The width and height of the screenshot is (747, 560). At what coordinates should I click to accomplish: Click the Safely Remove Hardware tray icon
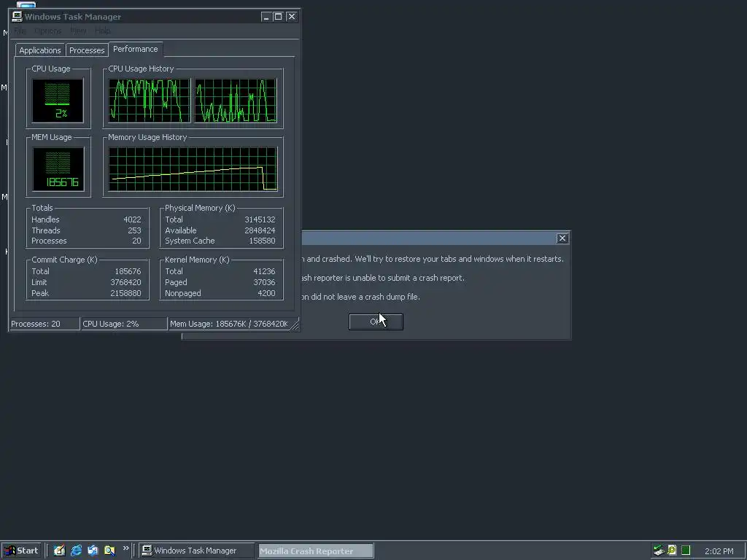point(659,551)
